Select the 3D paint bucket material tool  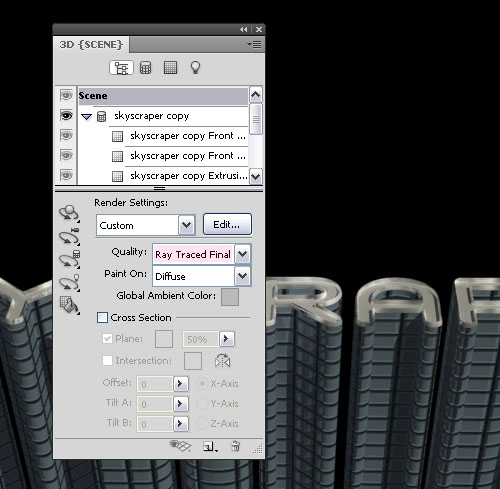point(69,305)
